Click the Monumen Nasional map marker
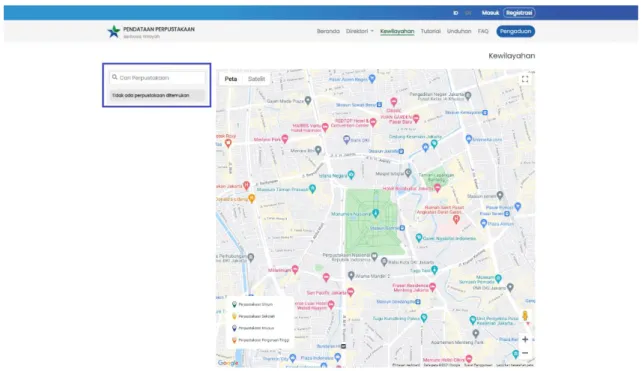Screen dimensions: 642x371 [375, 213]
